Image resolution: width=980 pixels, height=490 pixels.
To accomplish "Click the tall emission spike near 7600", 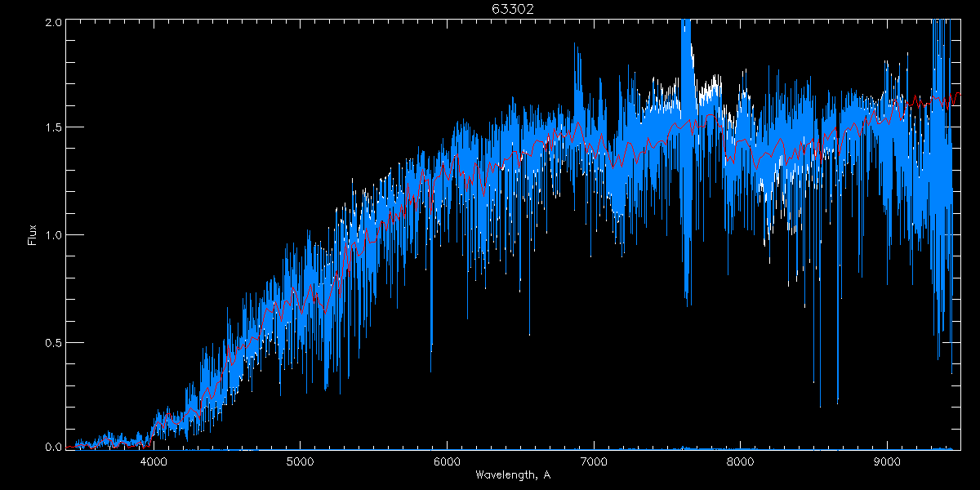I will point(686,49).
